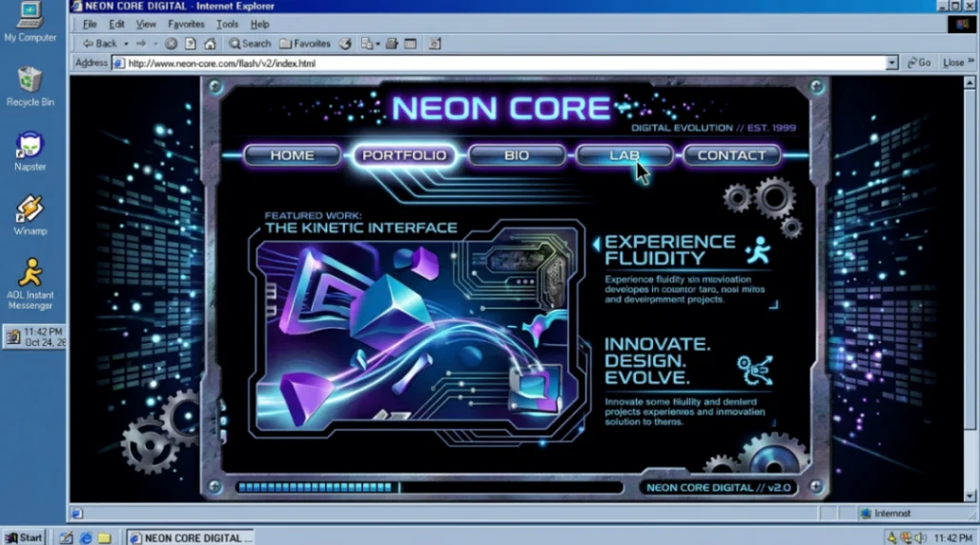Click the Flash loading progress bar
The image size is (980, 545).
(x=429, y=487)
